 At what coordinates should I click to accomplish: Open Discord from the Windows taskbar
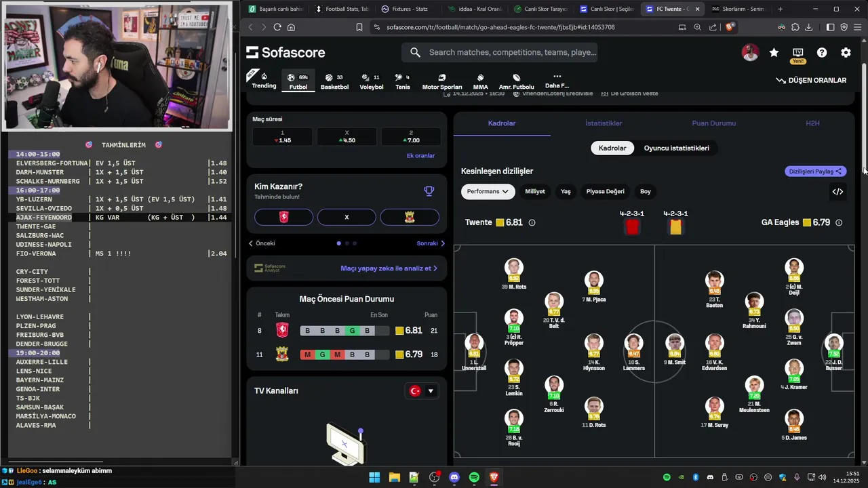click(454, 477)
